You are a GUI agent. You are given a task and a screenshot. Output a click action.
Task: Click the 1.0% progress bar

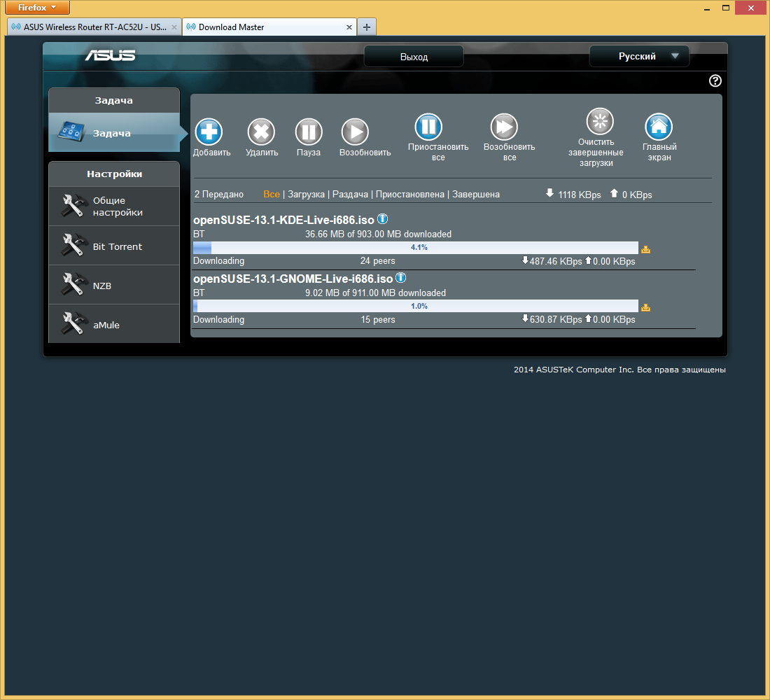(415, 306)
